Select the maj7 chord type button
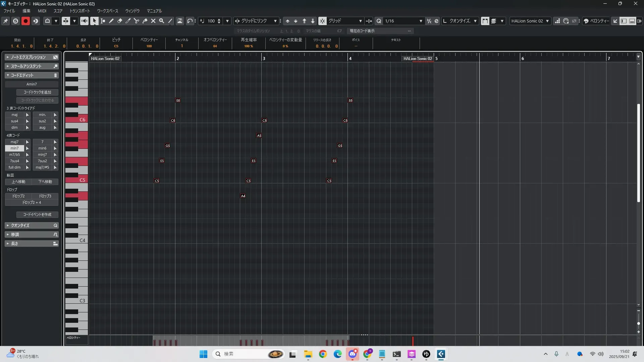644x362 pixels. coord(14,142)
